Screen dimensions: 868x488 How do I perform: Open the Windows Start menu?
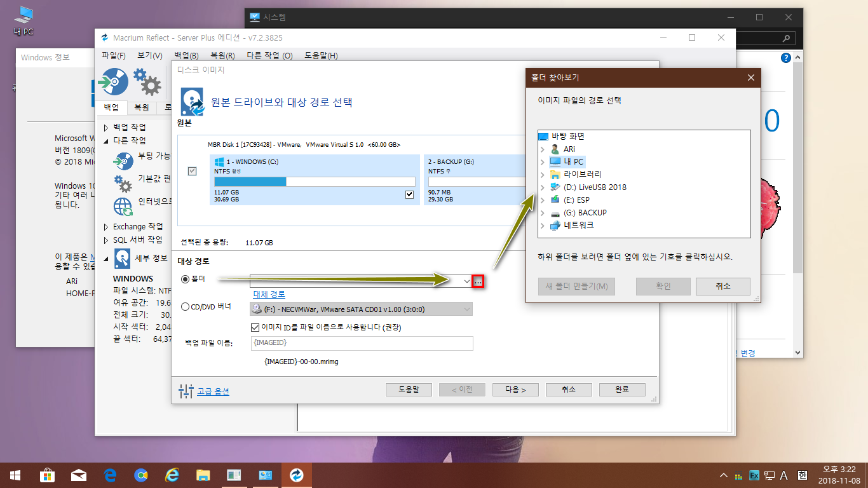[15, 475]
